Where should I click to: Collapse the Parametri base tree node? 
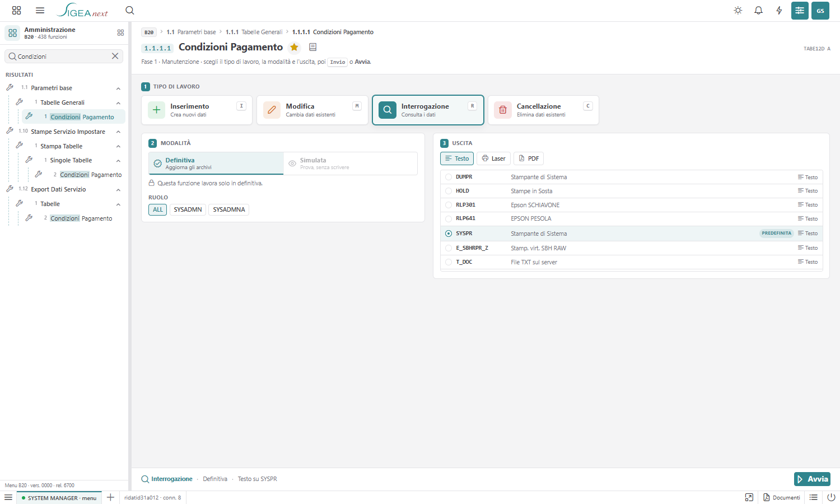(118, 88)
